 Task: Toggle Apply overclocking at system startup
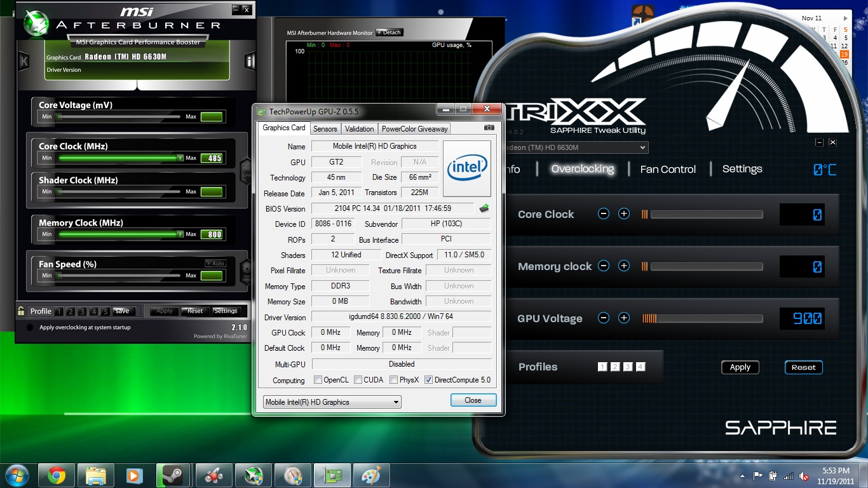(x=30, y=327)
